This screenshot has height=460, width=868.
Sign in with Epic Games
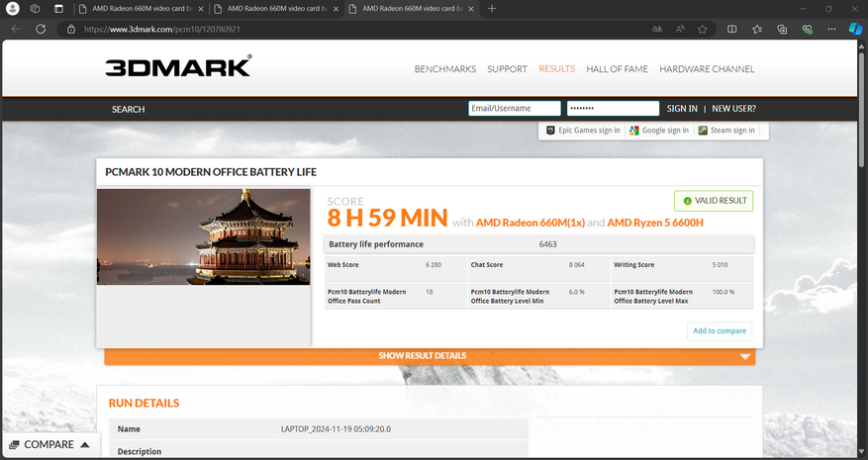pyautogui.click(x=583, y=131)
